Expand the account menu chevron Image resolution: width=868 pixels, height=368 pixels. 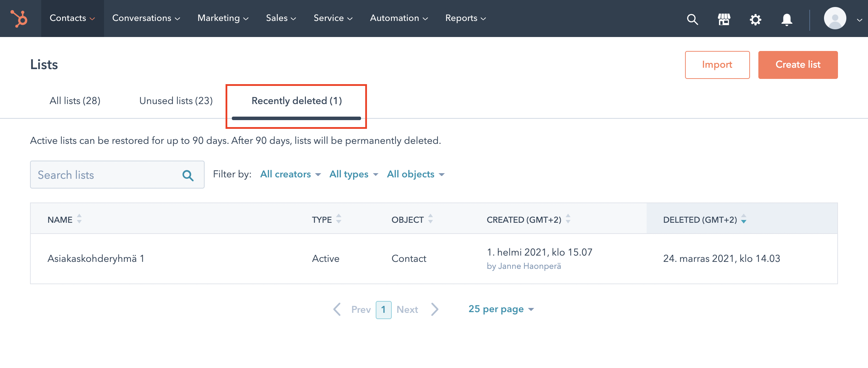tap(859, 20)
